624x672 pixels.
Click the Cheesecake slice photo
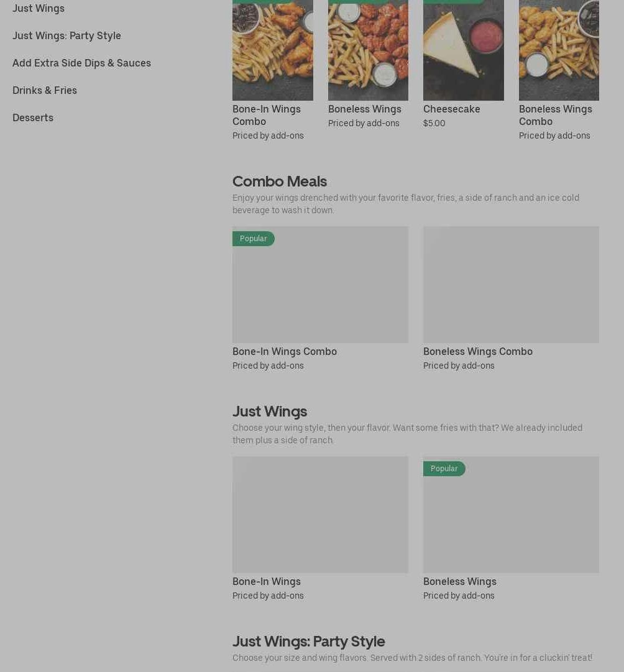coord(463,50)
